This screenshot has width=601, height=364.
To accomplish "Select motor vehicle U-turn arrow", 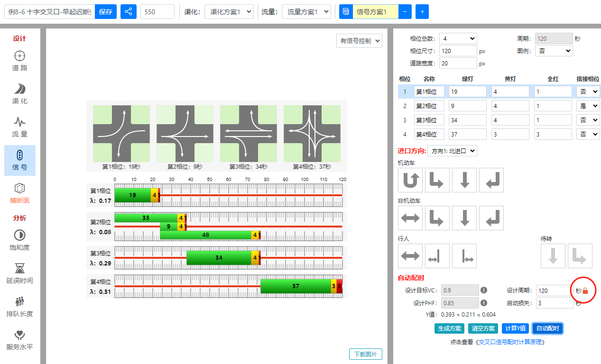I will [410, 180].
